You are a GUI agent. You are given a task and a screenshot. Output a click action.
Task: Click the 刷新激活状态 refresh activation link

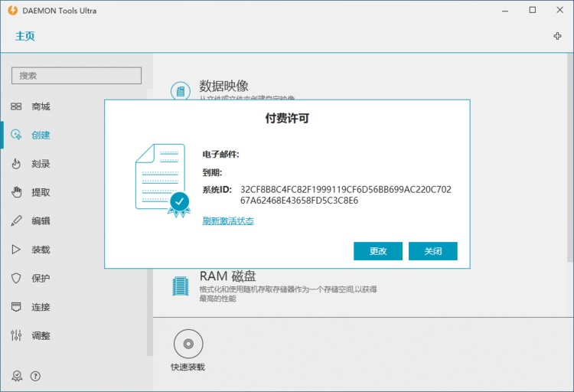[x=228, y=220]
